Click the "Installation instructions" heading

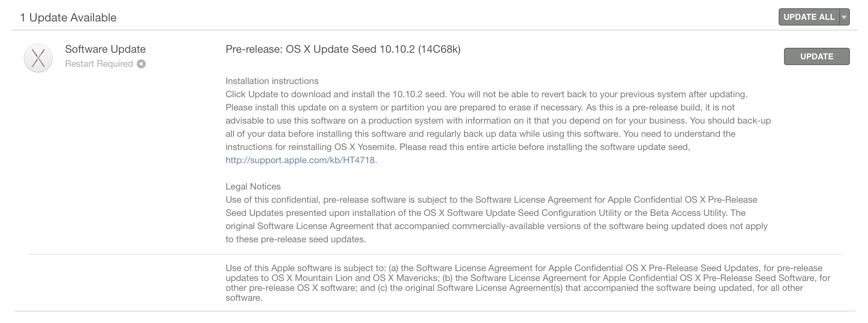(272, 81)
